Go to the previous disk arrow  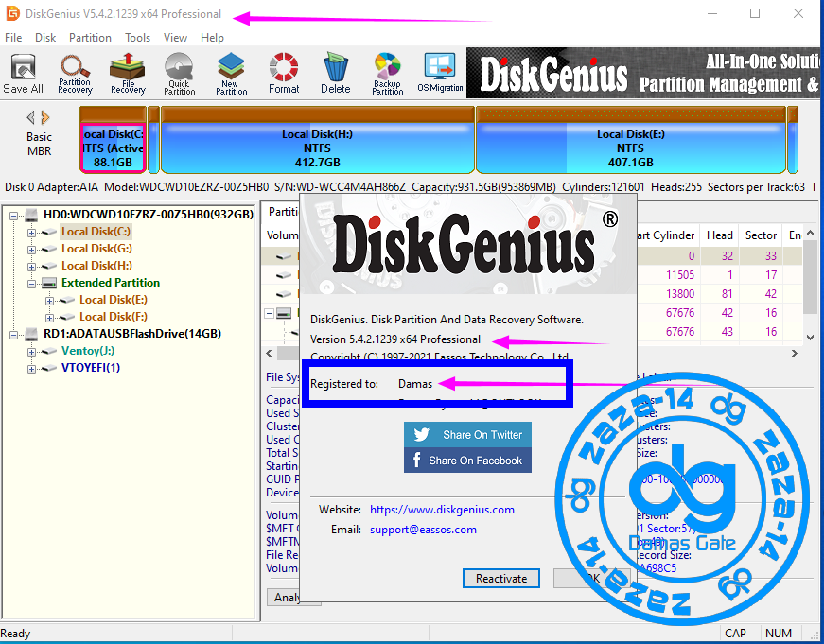(30, 116)
